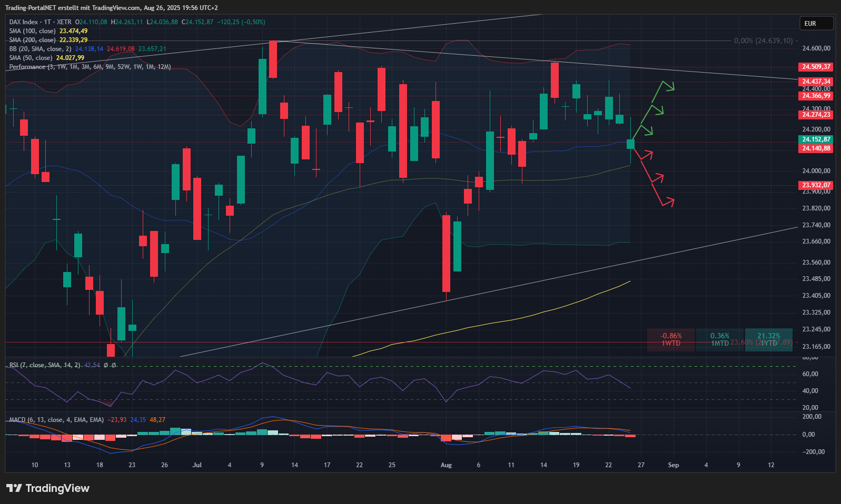Select the 24.509,37 red price label
841x504 pixels.
816,67
